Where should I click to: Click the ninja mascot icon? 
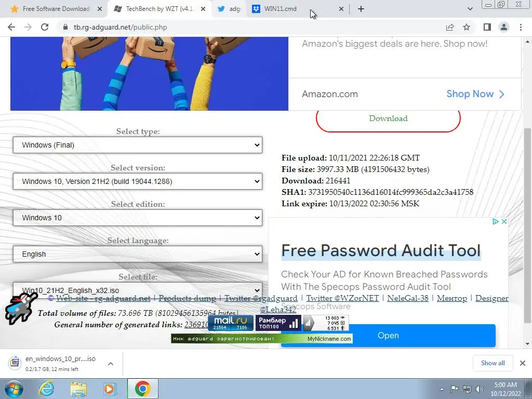pyautogui.click(x=21, y=308)
